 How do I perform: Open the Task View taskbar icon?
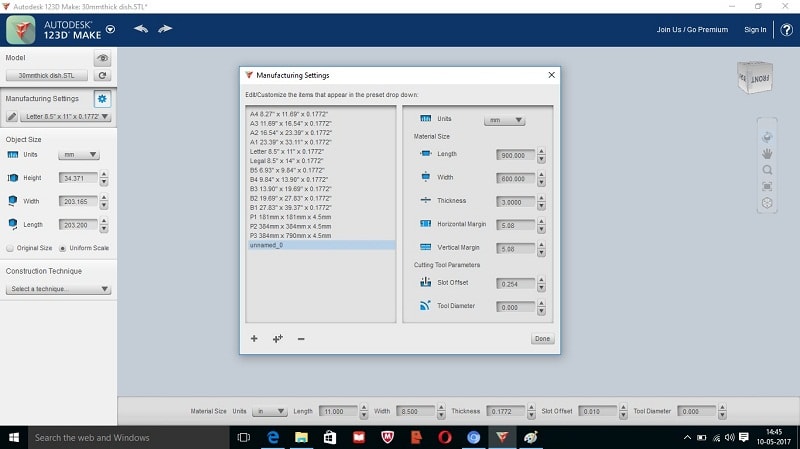[x=244, y=437]
